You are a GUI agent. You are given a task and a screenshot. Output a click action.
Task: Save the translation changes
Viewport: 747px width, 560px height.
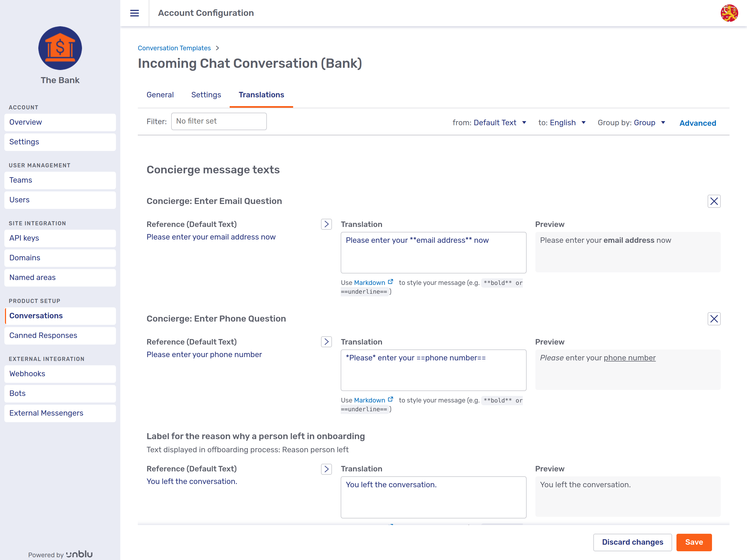click(694, 542)
